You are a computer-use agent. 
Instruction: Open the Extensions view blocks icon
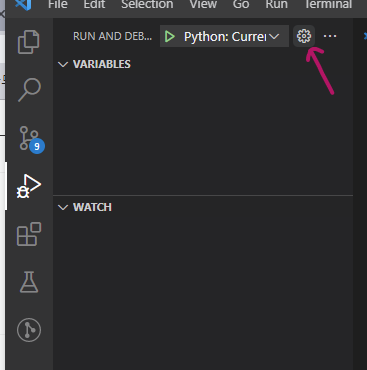[x=29, y=234]
